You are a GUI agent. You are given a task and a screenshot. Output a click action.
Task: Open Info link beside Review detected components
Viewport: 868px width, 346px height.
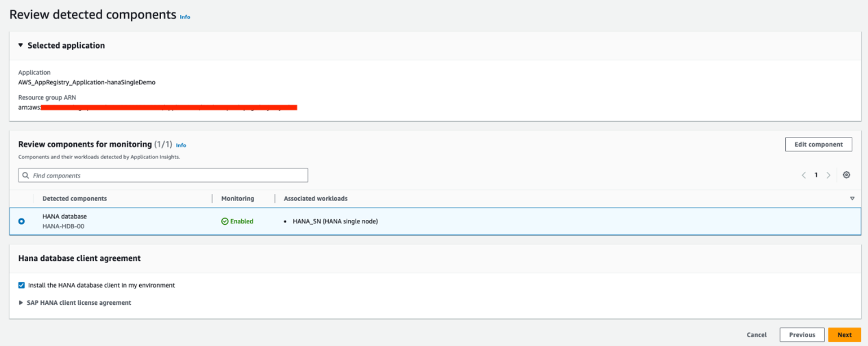(185, 17)
